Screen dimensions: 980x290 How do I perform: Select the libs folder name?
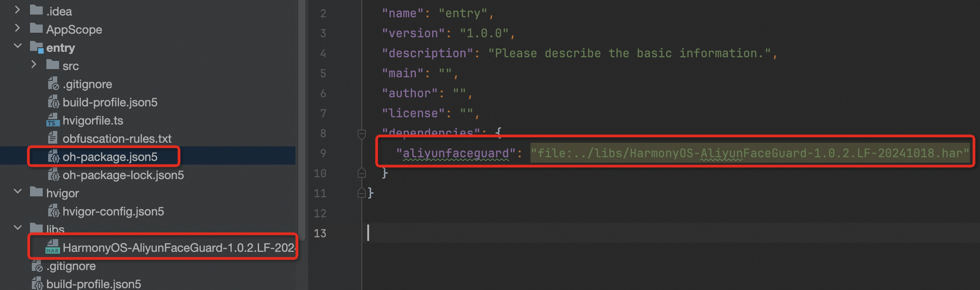55,229
